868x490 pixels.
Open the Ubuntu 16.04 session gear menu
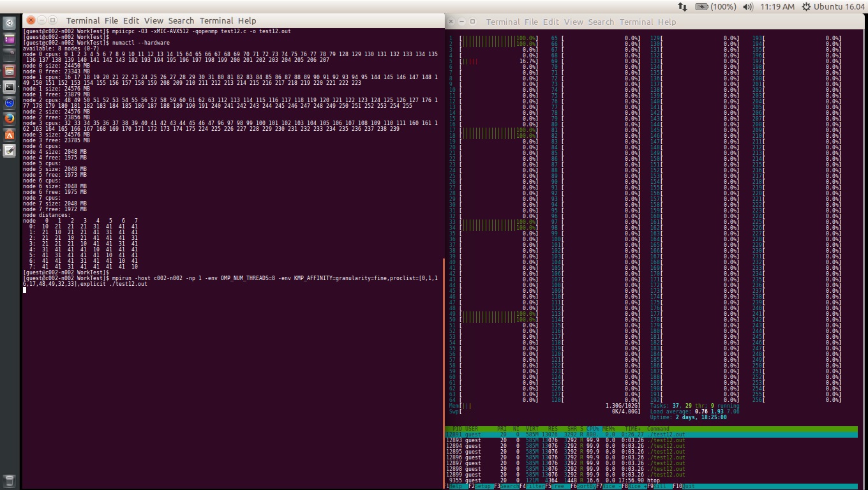[835, 6]
